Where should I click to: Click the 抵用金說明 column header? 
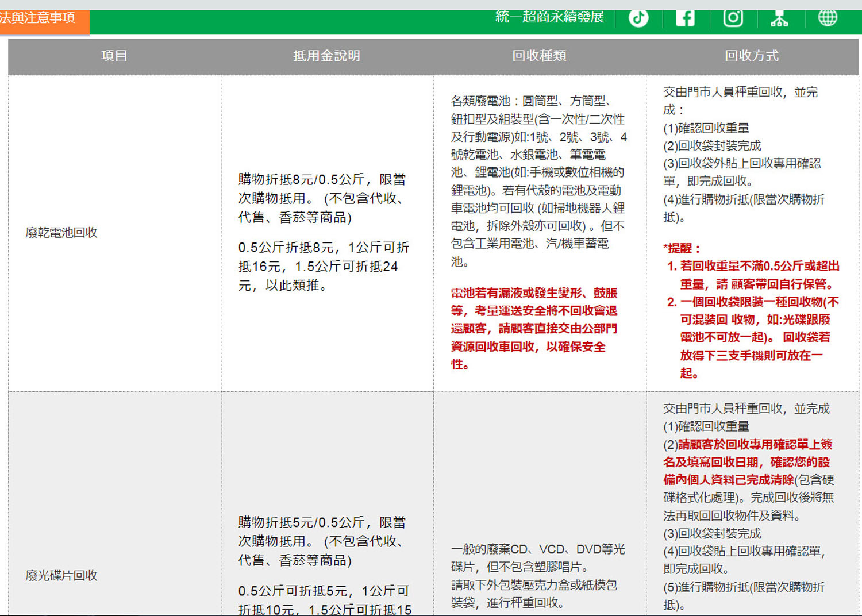point(326,56)
